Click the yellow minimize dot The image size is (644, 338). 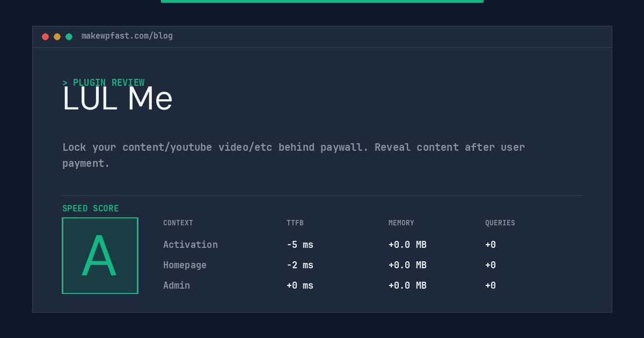coord(57,36)
